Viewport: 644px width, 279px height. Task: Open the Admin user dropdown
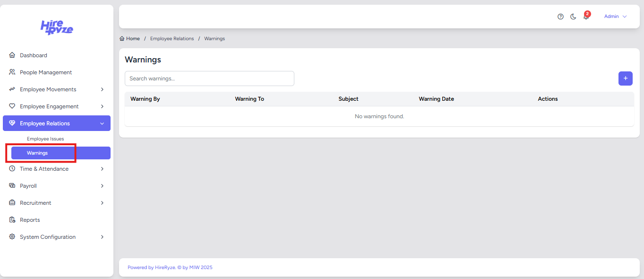pos(615,17)
